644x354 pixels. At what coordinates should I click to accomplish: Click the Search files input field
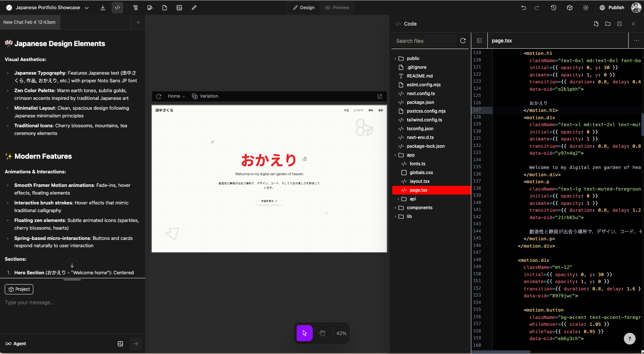423,41
